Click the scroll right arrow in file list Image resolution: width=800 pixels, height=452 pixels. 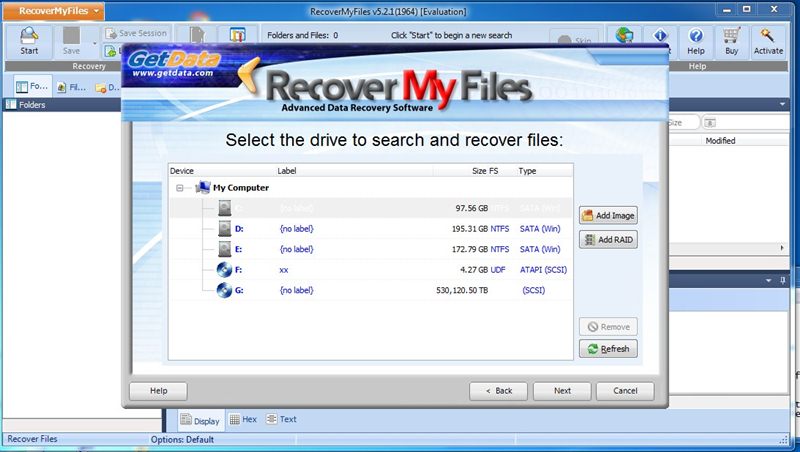click(782, 248)
